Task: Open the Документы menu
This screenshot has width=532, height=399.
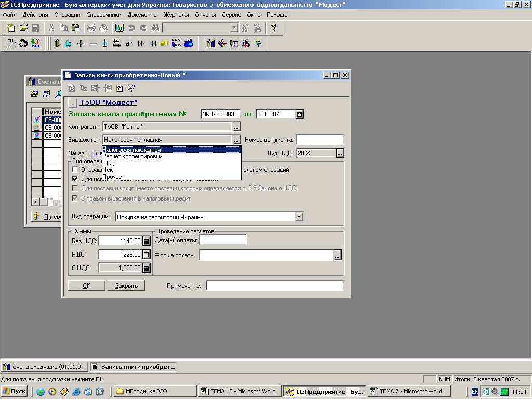Action: click(x=142, y=15)
